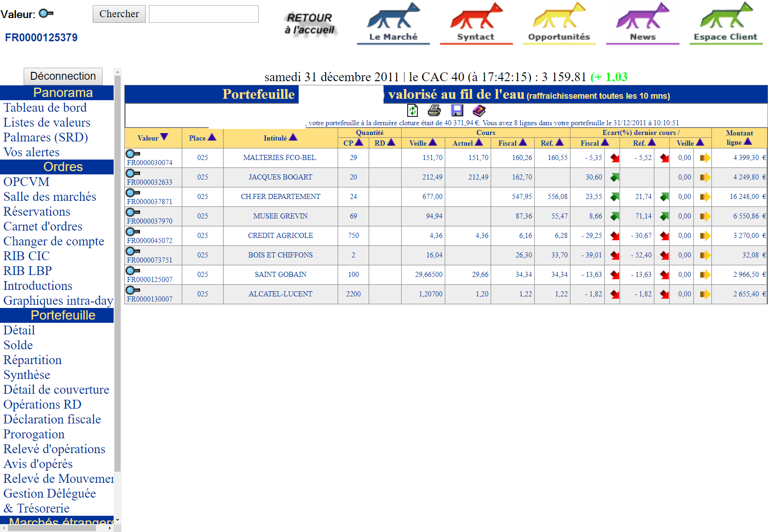768x532 pixels.
Task: Click the printer icon above the table
Action: click(x=434, y=110)
